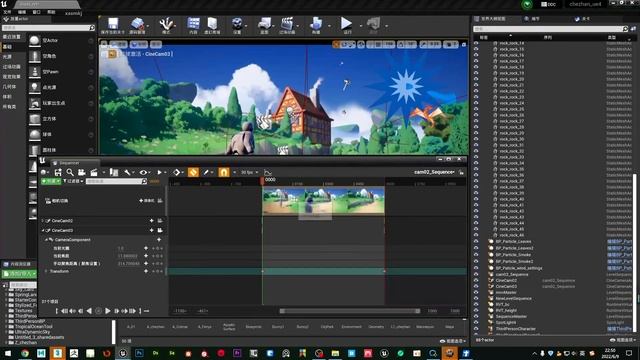Open the green Track add dropdown in Sequencer

coord(51,181)
